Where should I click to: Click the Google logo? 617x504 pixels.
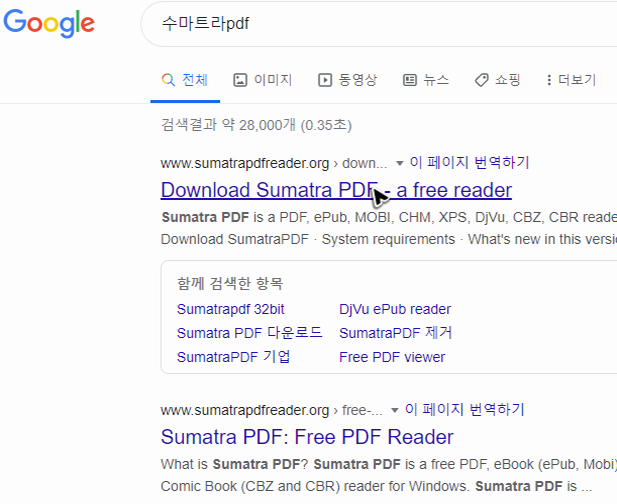49,23
